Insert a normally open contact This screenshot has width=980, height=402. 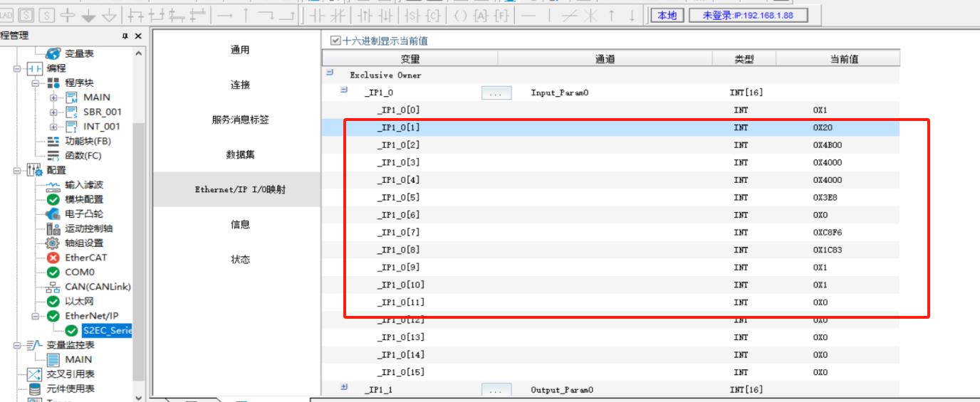point(316,16)
